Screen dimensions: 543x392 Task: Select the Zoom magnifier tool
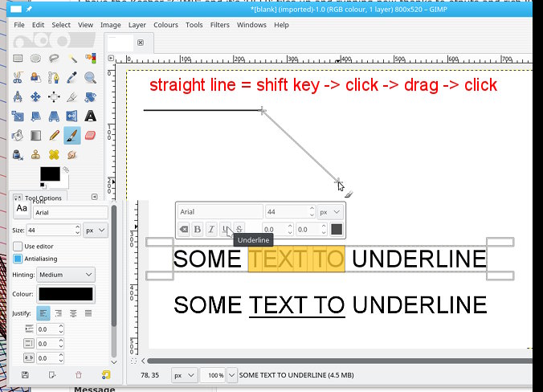pos(90,78)
